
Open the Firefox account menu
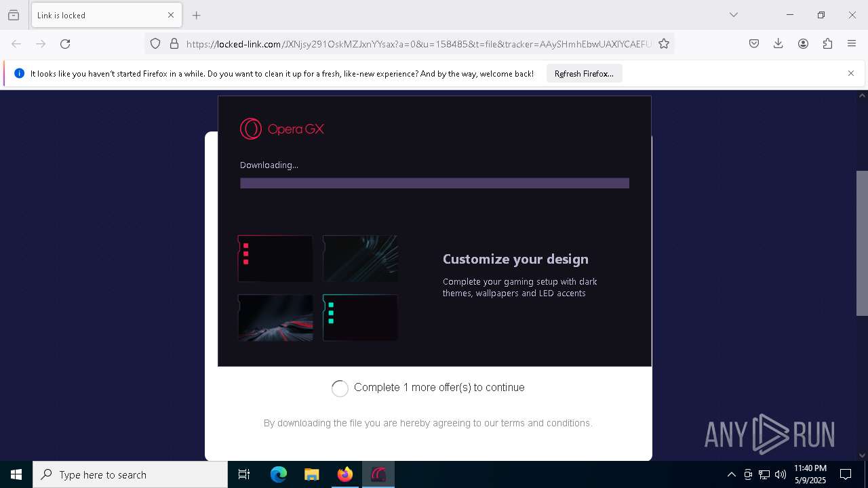803,44
